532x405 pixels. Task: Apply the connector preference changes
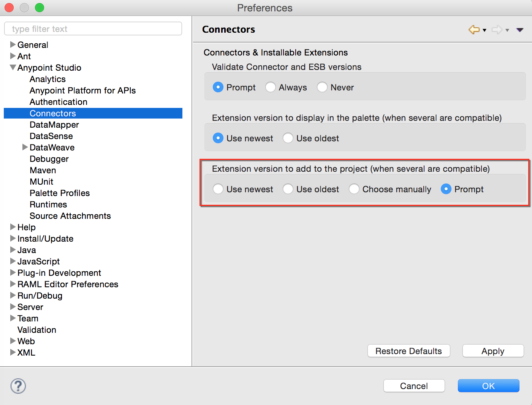(x=492, y=351)
